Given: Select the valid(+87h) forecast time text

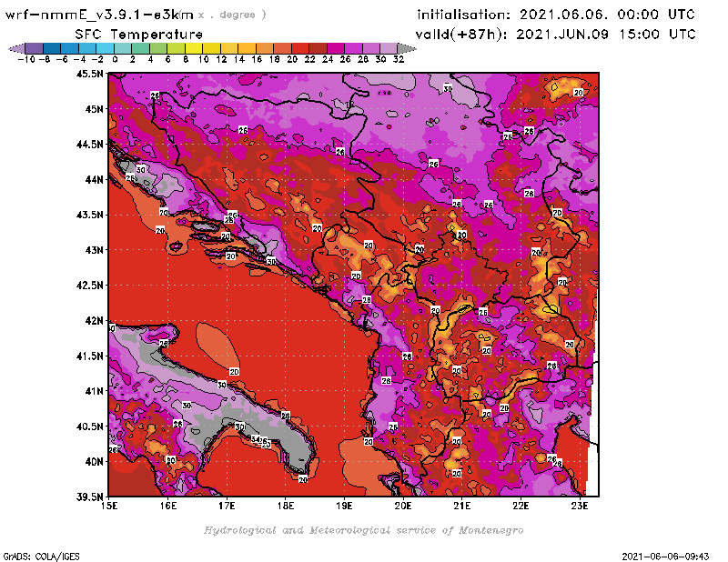Looking at the screenshot, I should pos(556,35).
